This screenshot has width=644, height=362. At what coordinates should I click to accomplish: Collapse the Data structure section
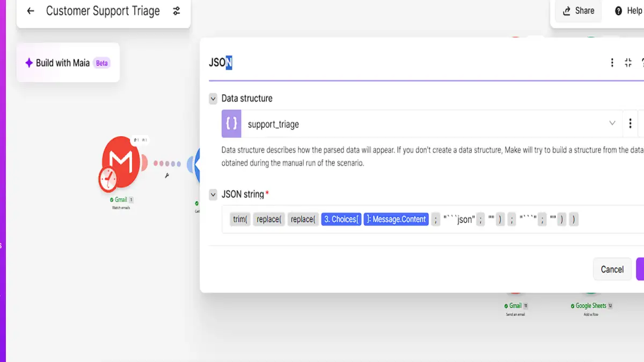(214, 98)
